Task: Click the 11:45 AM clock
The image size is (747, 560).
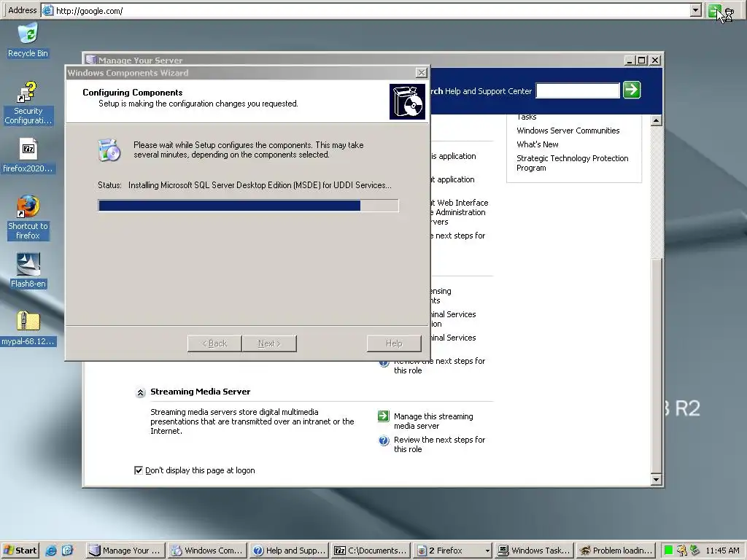Action: coord(722,551)
